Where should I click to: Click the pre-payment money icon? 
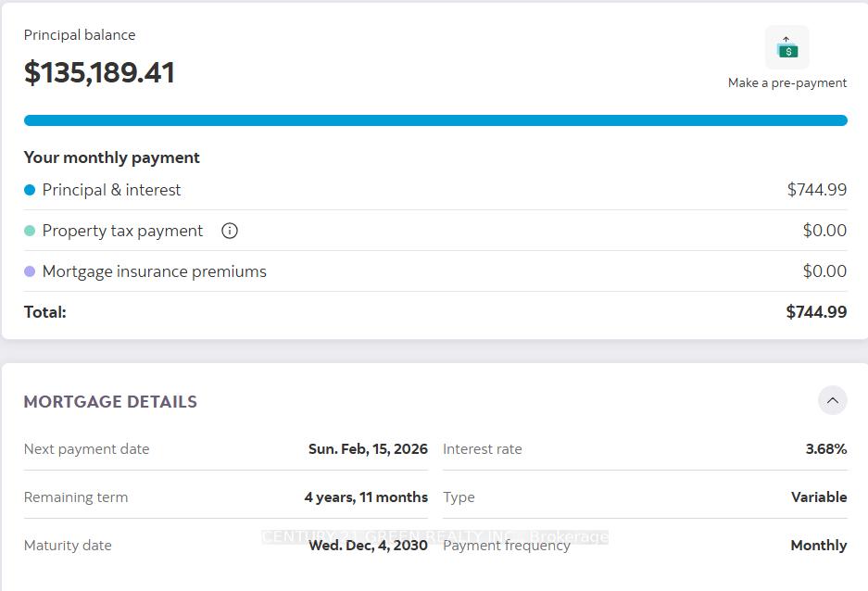point(786,47)
